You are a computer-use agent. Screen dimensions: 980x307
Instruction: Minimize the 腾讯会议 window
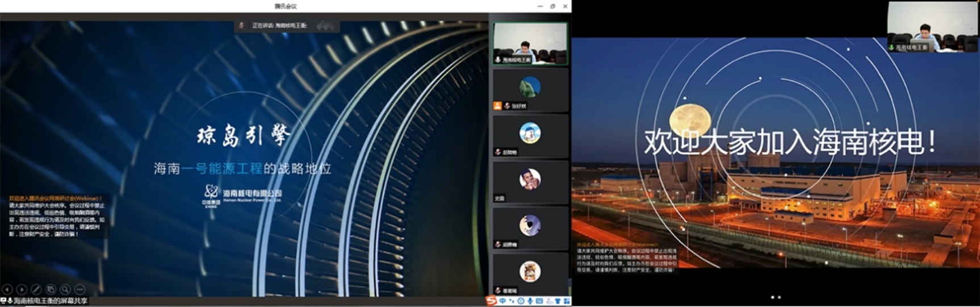[x=540, y=6]
